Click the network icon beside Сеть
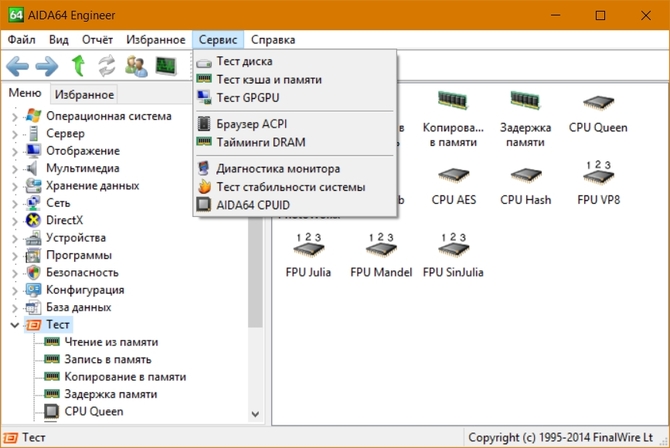The width and height of the screenshot is (670, 448). coord(33,203)
